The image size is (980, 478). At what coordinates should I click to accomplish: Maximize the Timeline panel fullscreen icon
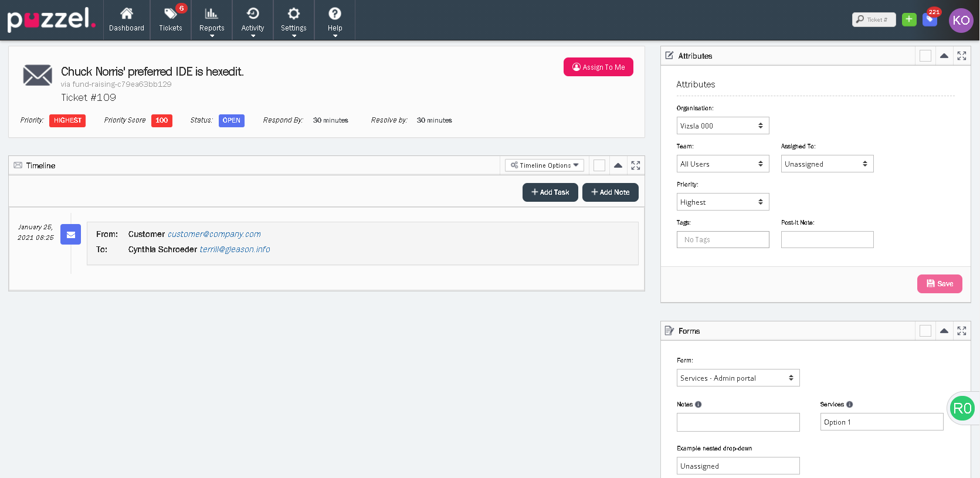tap(636, 165)
